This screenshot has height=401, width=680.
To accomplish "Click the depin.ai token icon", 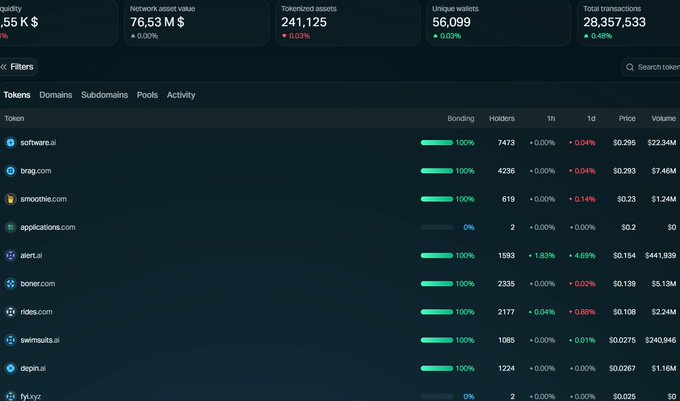I will 10,368.
